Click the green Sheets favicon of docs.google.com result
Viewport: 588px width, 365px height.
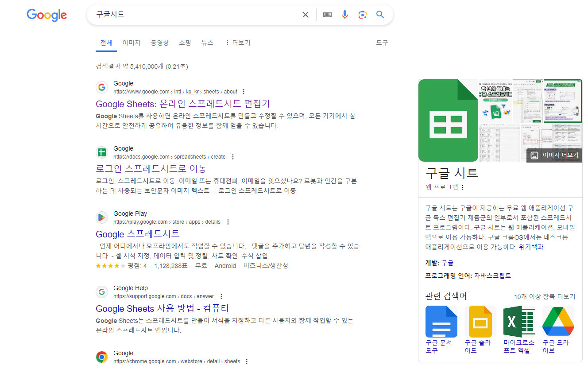(102, 152)
